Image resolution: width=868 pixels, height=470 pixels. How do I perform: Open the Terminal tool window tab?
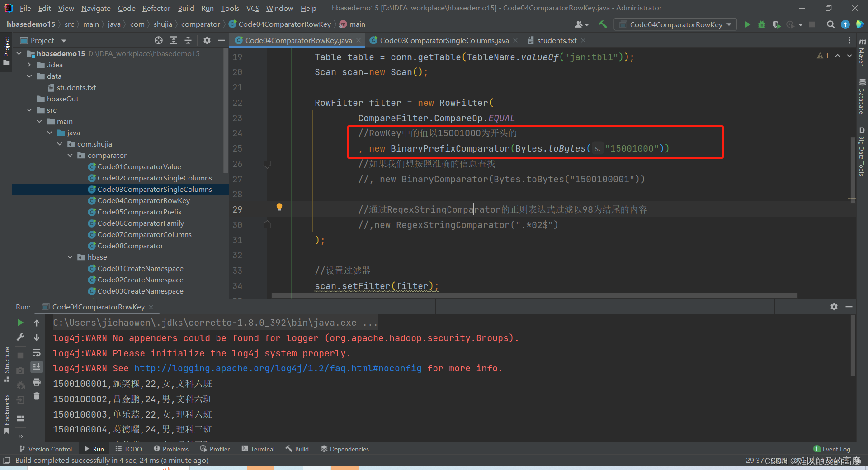tap(258, 449)
